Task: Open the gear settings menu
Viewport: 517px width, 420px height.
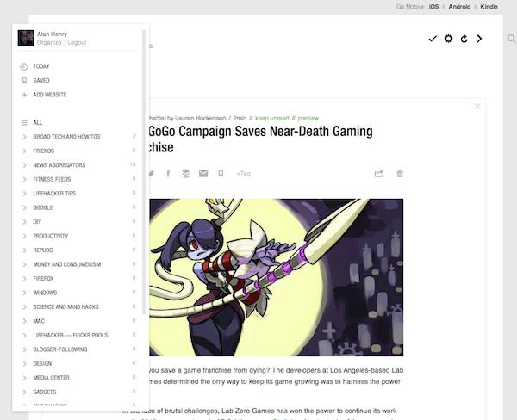Action: click(448, 39)
